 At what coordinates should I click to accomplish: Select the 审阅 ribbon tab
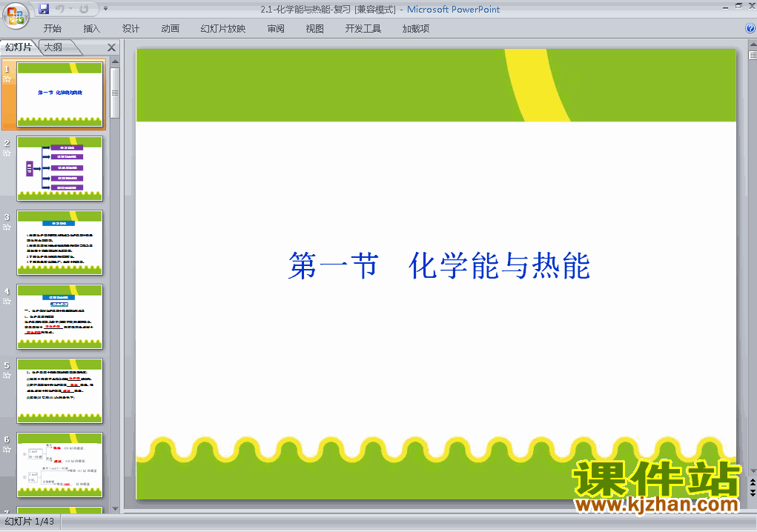point(276,28)
